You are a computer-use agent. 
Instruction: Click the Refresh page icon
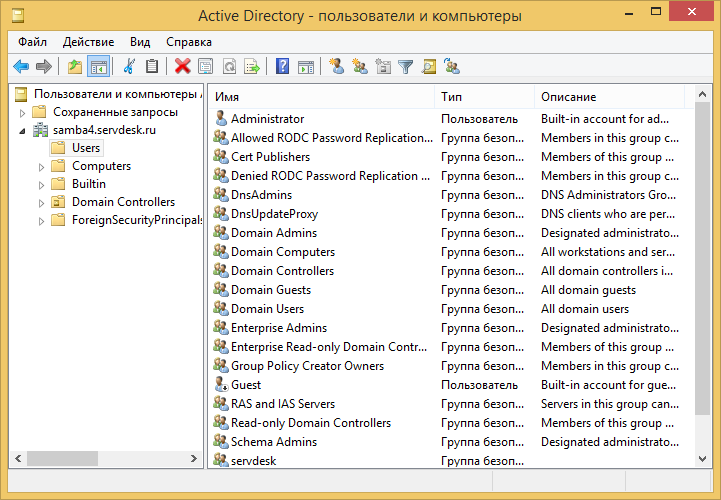click(229, 67)
